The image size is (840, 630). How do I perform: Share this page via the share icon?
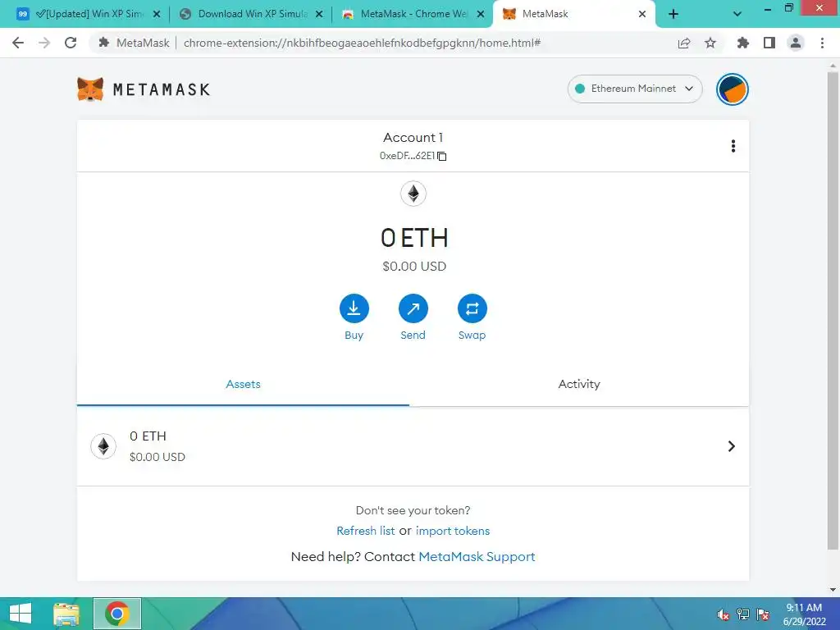click(683, 43)
